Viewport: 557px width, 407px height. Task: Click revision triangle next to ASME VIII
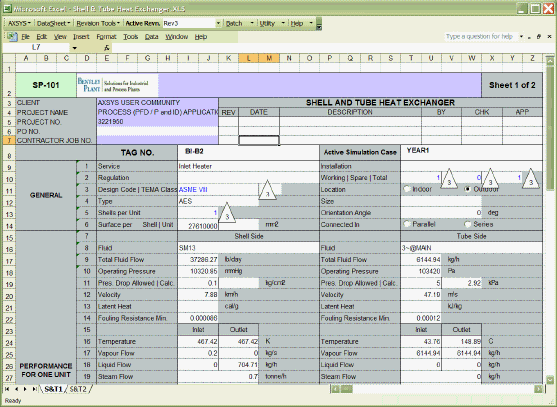(267, 190)
